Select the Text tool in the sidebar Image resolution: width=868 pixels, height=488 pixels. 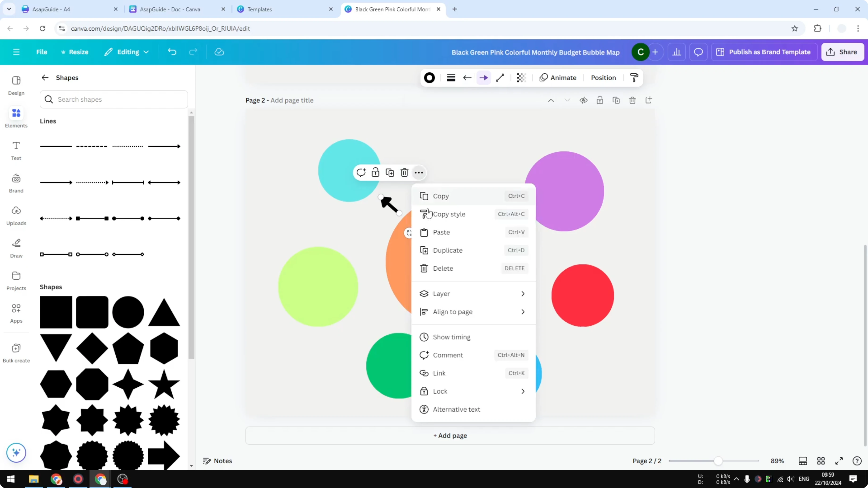16,150
